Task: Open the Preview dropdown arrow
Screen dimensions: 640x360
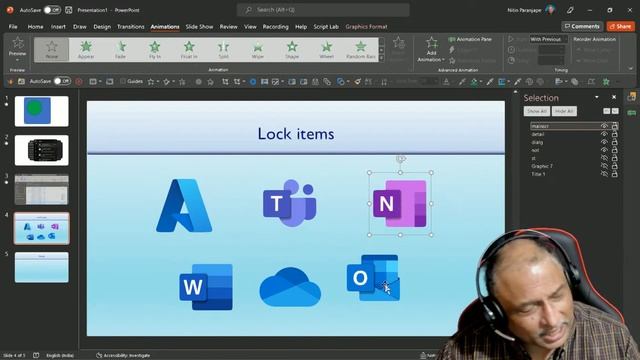Action: (x=18, y=60)
